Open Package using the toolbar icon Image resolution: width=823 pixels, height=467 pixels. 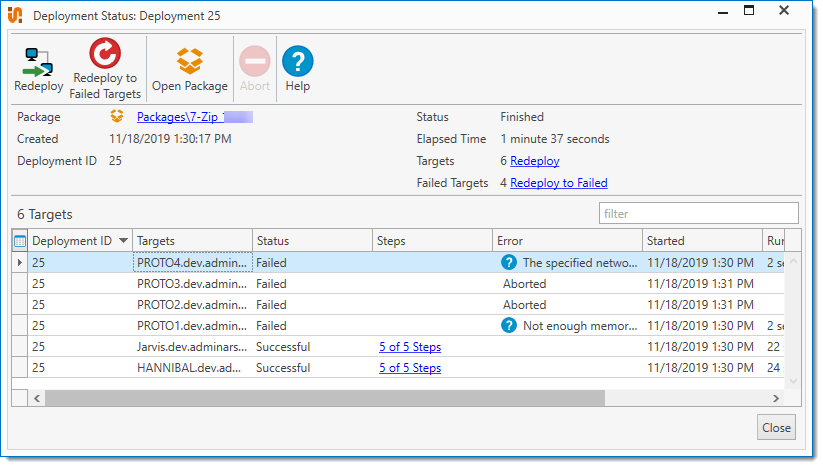tap(189, 62)
